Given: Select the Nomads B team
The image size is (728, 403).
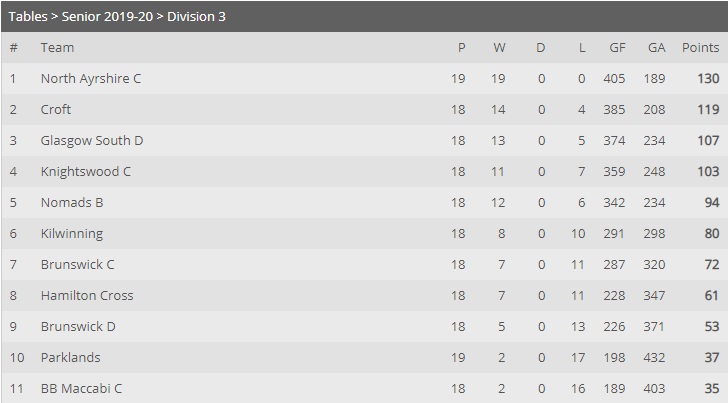Looking at the screenshot, I should coord(72,202).
